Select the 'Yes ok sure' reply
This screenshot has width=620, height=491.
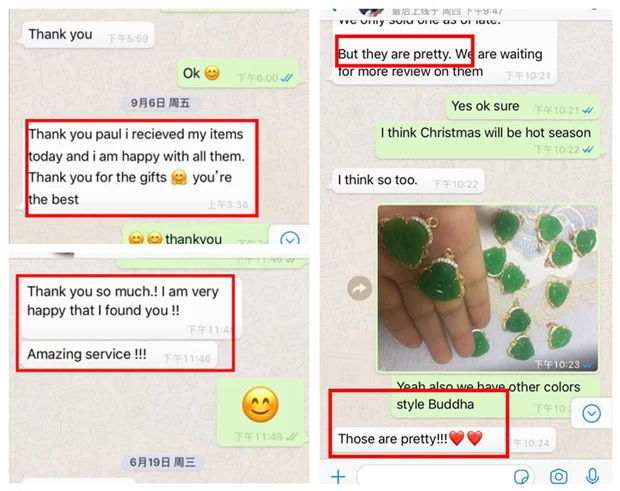(523, 106)
